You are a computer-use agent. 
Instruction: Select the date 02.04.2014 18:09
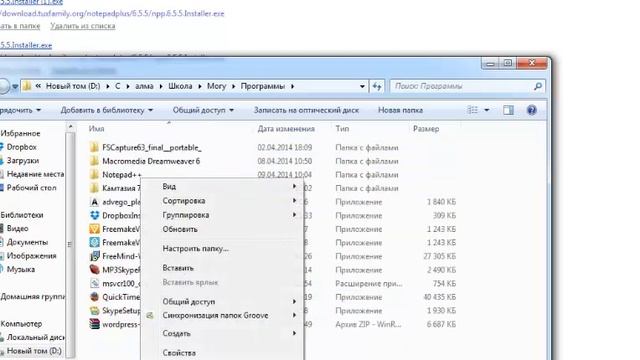tap(284, 147)
